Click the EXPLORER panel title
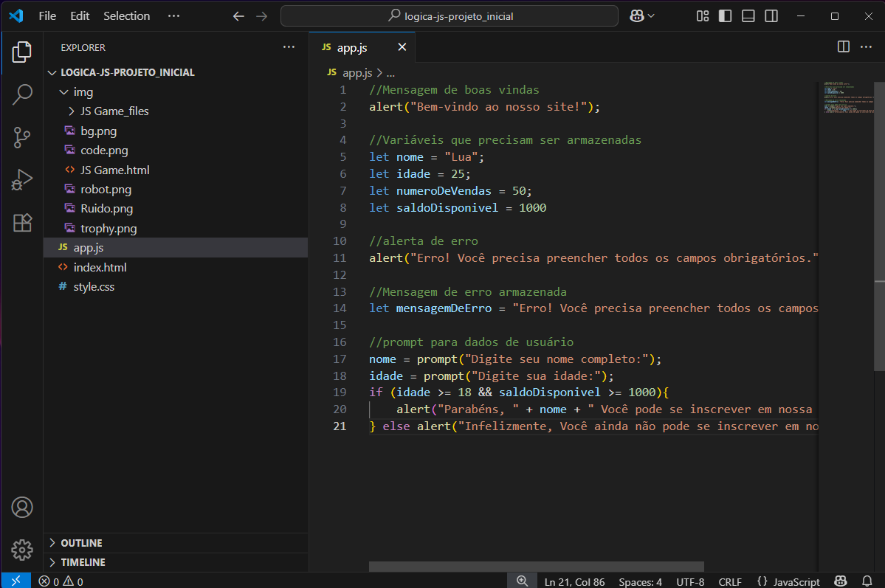Viewport: 885px width, 588px height. click(83, 48)
